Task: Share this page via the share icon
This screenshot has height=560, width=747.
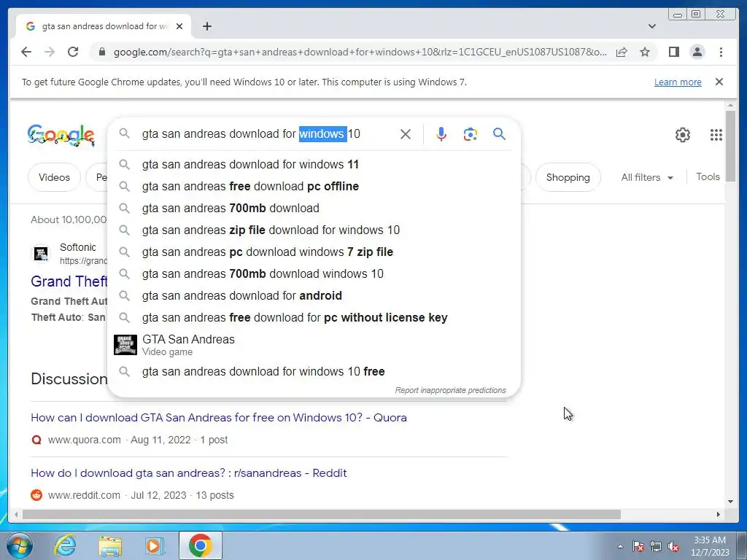Action: [622, 52]
